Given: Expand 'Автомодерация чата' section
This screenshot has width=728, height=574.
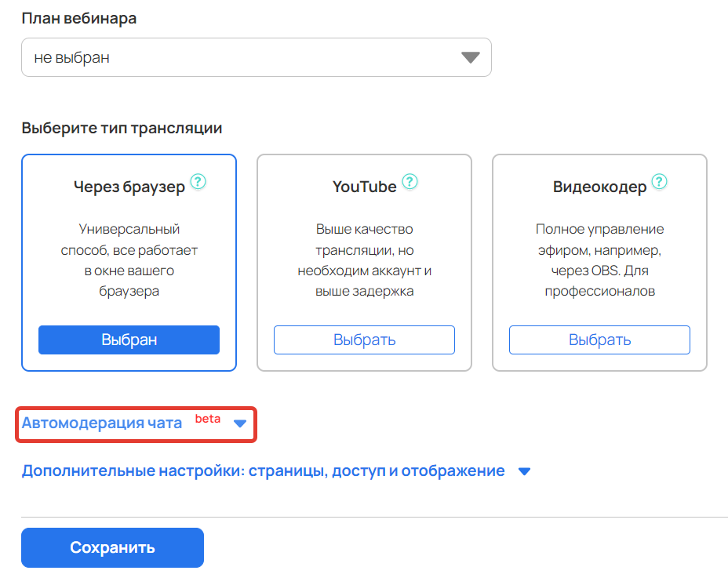Looking at the screenshot, I should click(102, 423).
